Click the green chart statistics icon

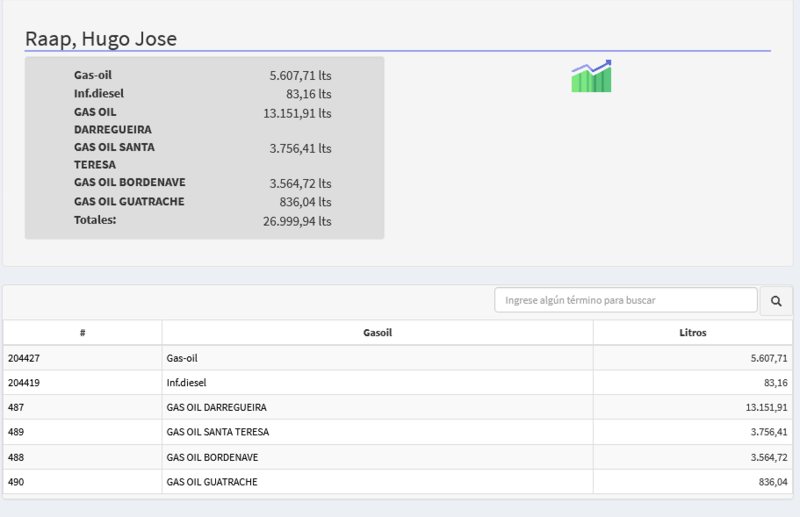[x=591, y=76]
